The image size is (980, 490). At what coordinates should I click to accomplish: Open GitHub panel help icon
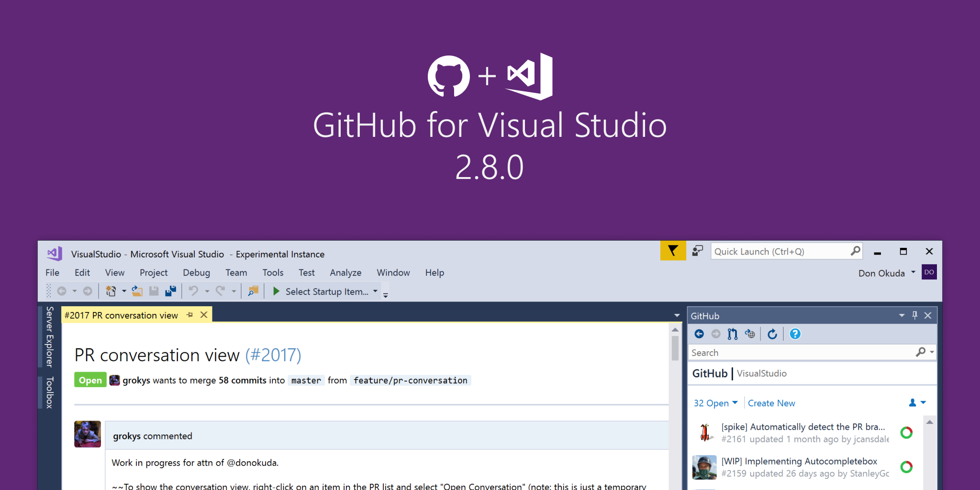pos(795,334)
